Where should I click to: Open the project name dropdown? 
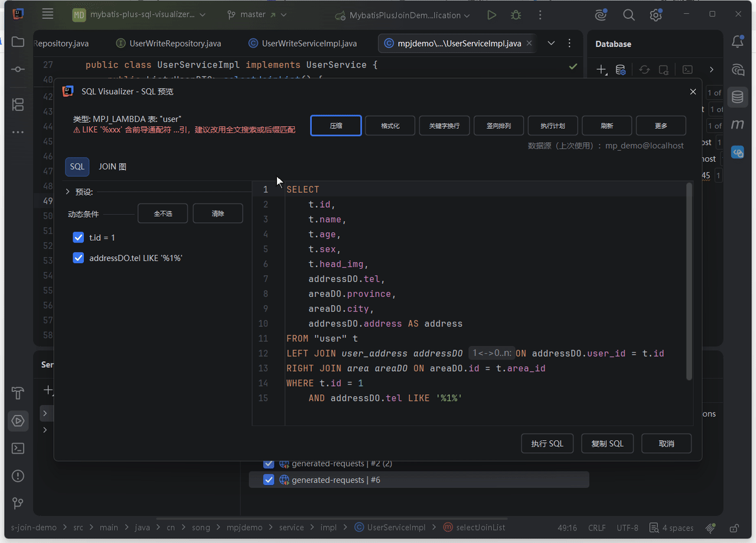(x=139, y=15)
